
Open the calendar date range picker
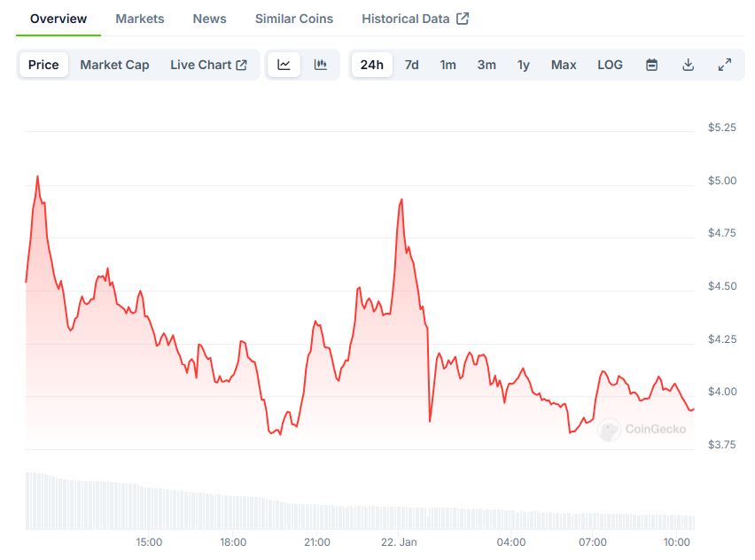[x=651, y=65]
